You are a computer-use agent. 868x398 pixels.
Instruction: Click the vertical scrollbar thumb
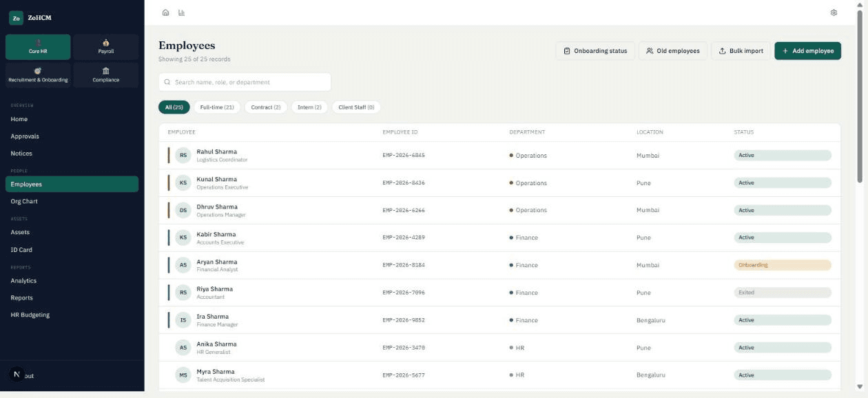(860, 96)
